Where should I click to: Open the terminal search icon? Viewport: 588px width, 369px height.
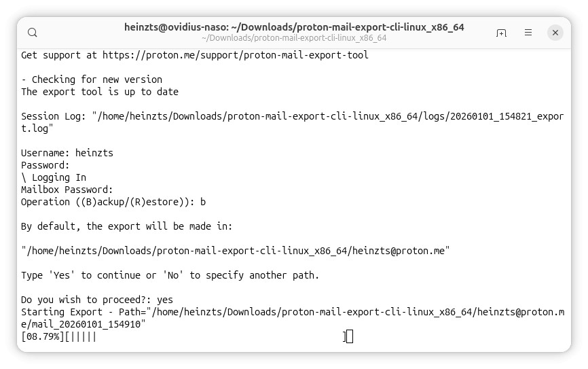tap(33, 33)
